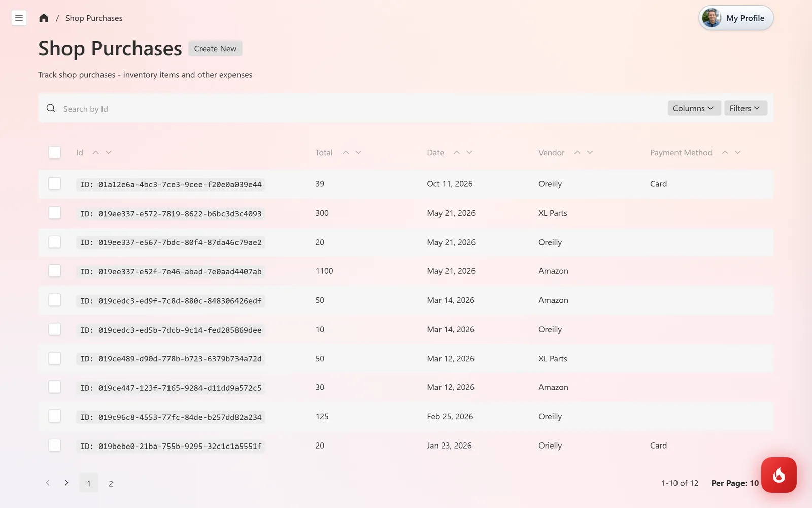Click the 'Mar 12, 2026' date in XL Parts row
The height and width of the screenshot is (508, 812).
pos(451,359)
